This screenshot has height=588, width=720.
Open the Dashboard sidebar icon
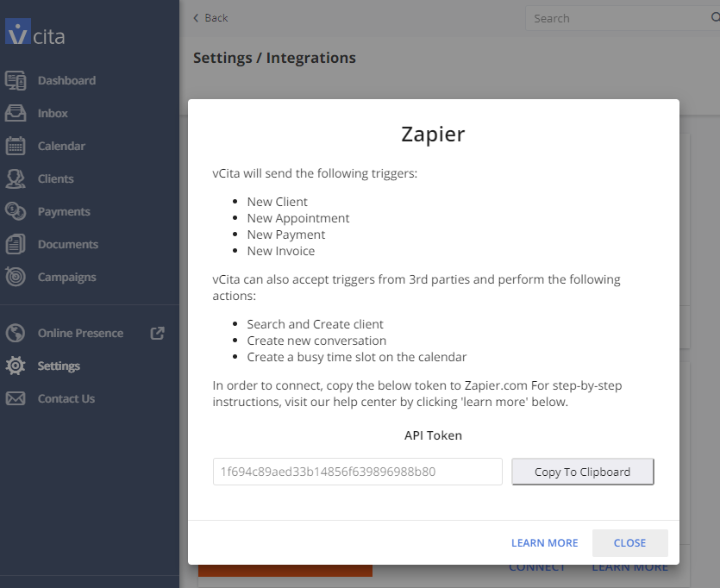point(16,80)
